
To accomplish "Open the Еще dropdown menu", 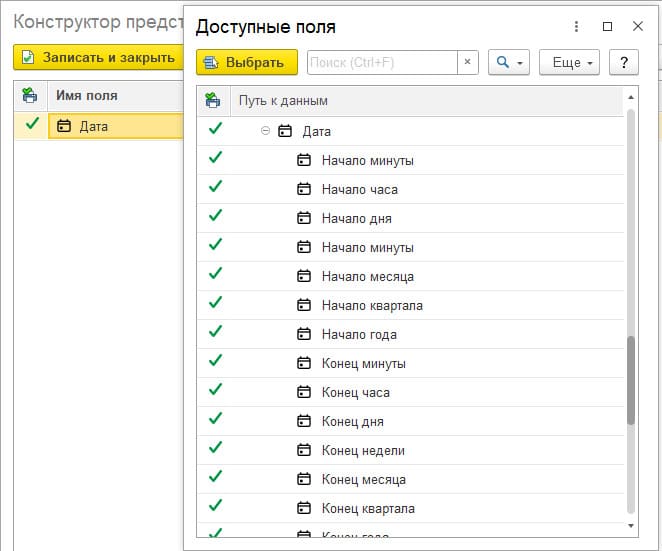I will coord(568,62).
